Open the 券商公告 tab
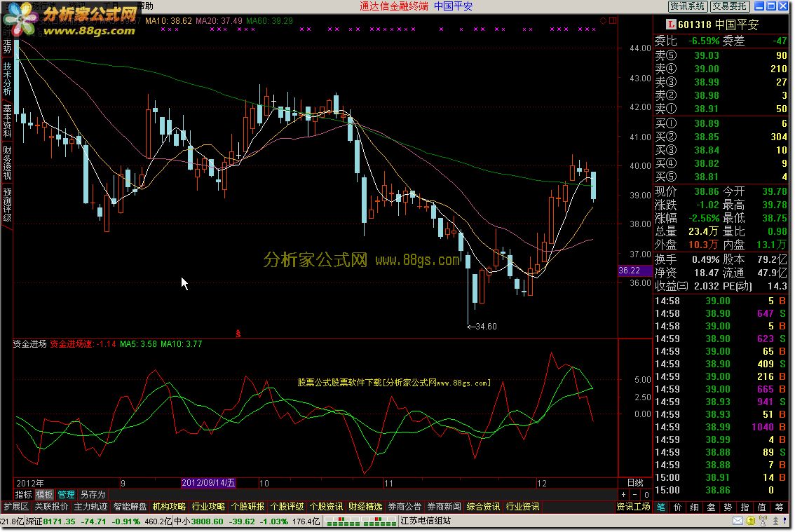The height and width of the screenshot is (532, 795). click(x=405, y=507)
